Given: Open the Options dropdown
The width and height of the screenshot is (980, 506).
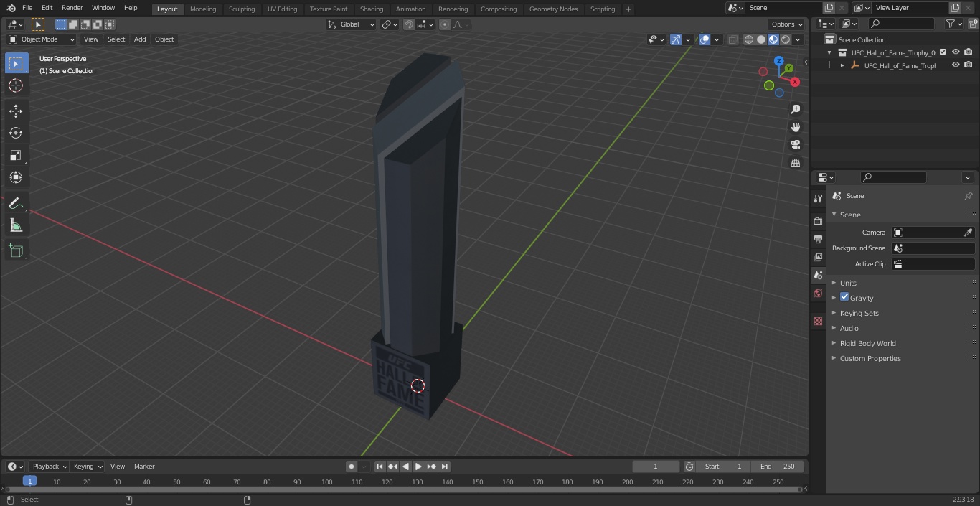Looking at the screenshot, I should [x=787, y=24].
